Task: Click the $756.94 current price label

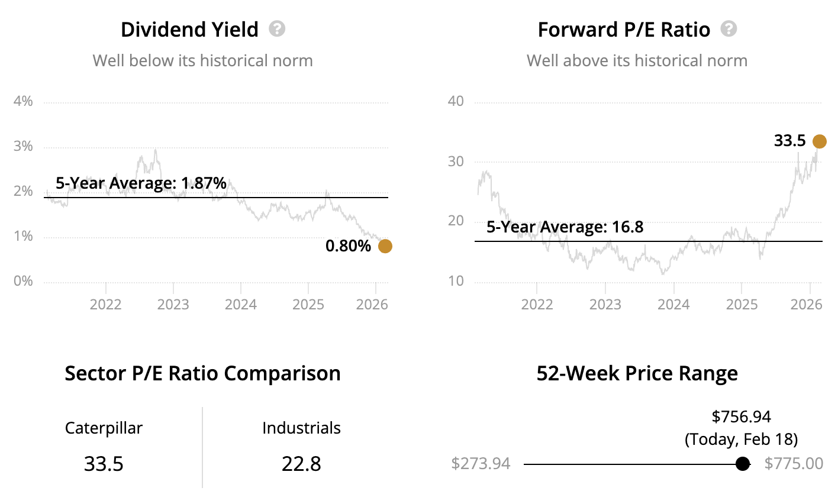Action: click(x=741, y=417)
